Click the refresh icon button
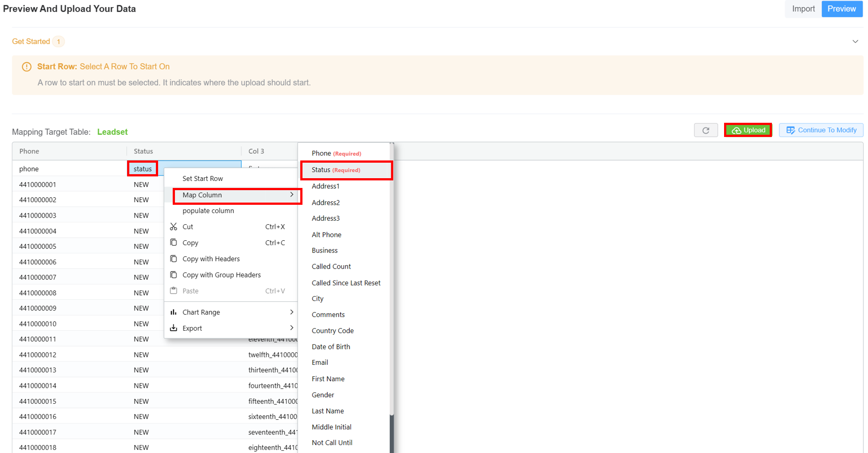This screenshot has height=453, width=868. click(x=705, y=130)
